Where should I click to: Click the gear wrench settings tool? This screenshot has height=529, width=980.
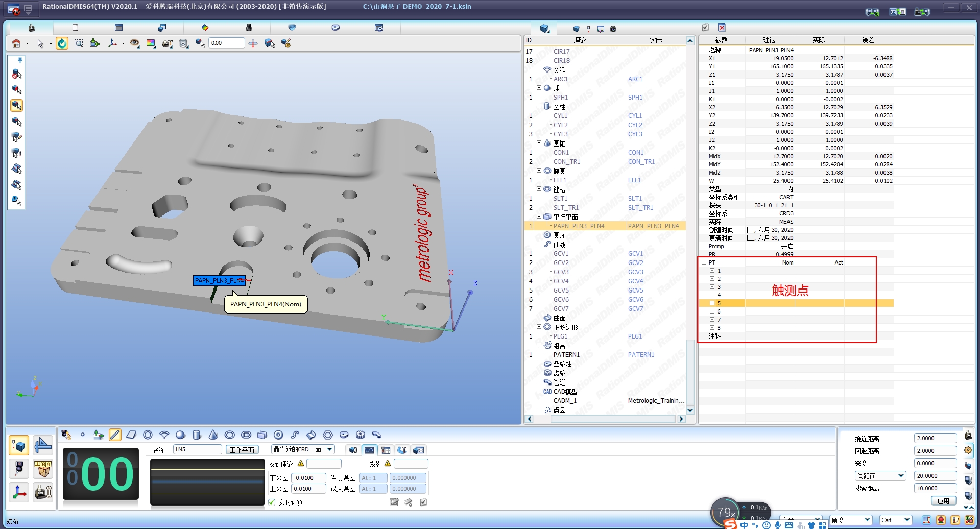click(286, 43)
